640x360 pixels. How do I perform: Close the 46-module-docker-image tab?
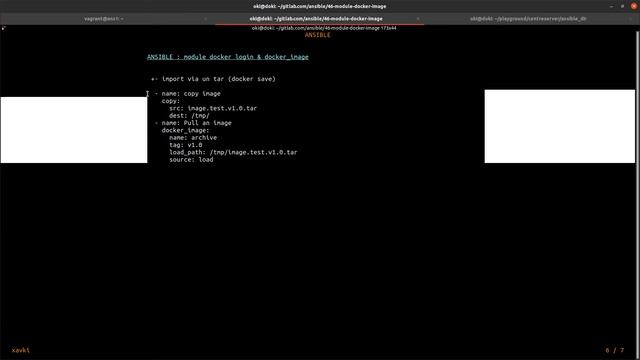pyautogui.click(x=418, y=19)
